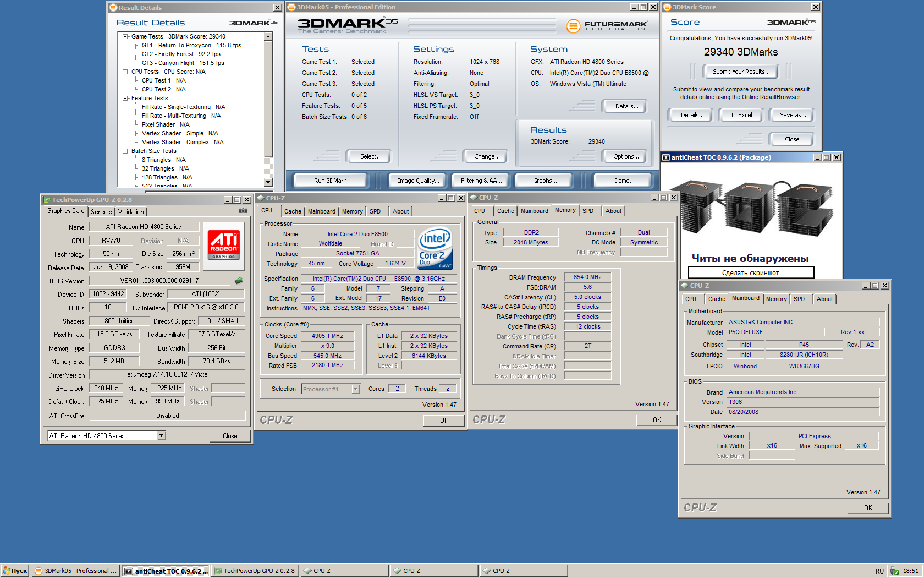Select GT1 - Return To Proxycon row

point(191,45)
